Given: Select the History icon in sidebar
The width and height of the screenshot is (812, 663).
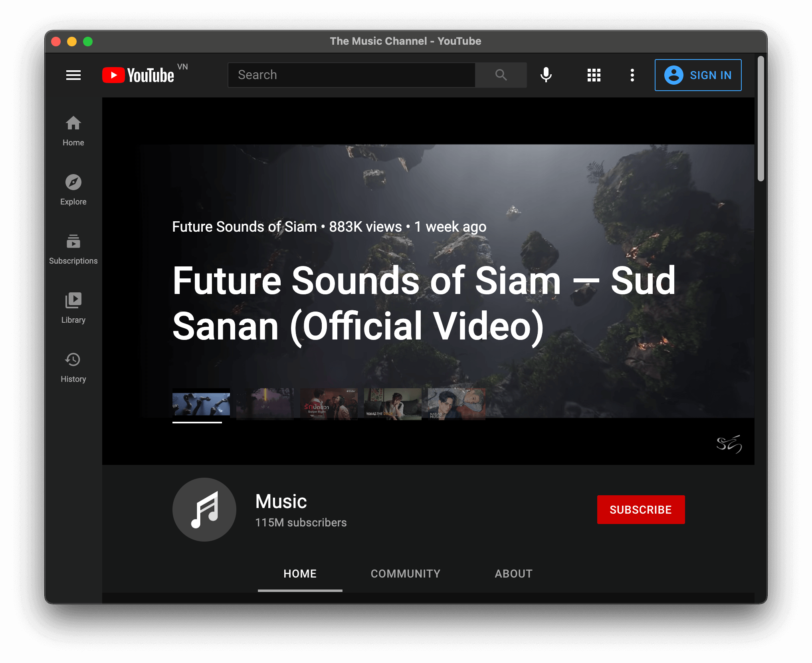Looking at the screenshot, I should 73,359.
